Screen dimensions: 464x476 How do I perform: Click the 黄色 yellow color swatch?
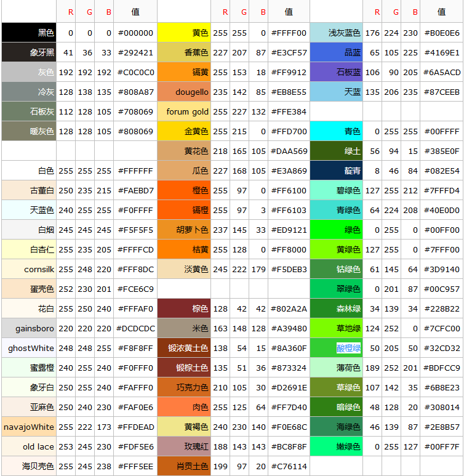[184, 33]
